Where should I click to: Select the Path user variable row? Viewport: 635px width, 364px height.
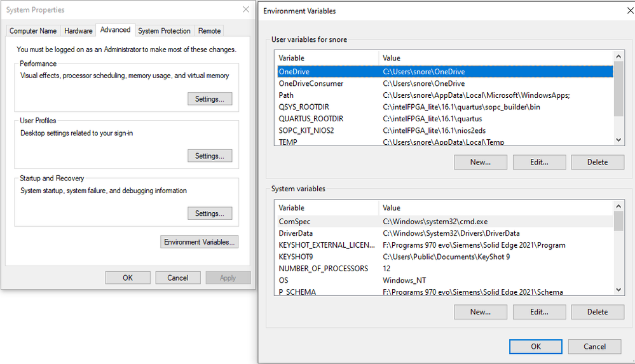click(286, 95)
